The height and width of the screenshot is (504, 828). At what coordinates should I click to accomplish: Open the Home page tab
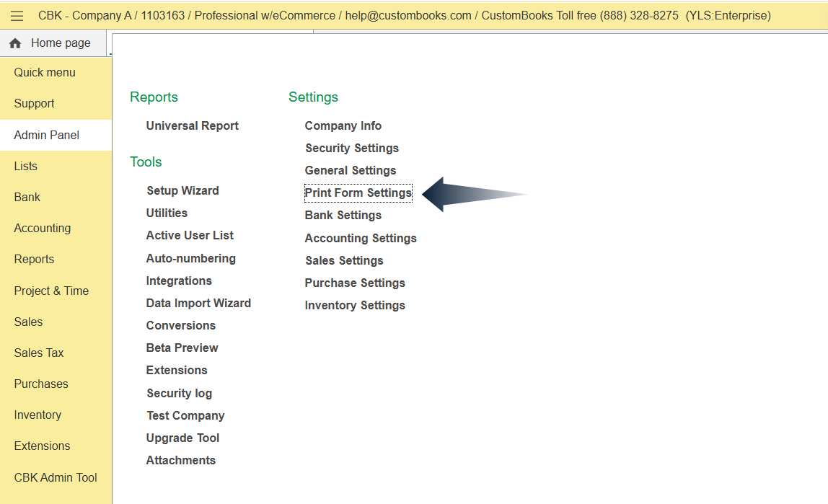point(61,43)
